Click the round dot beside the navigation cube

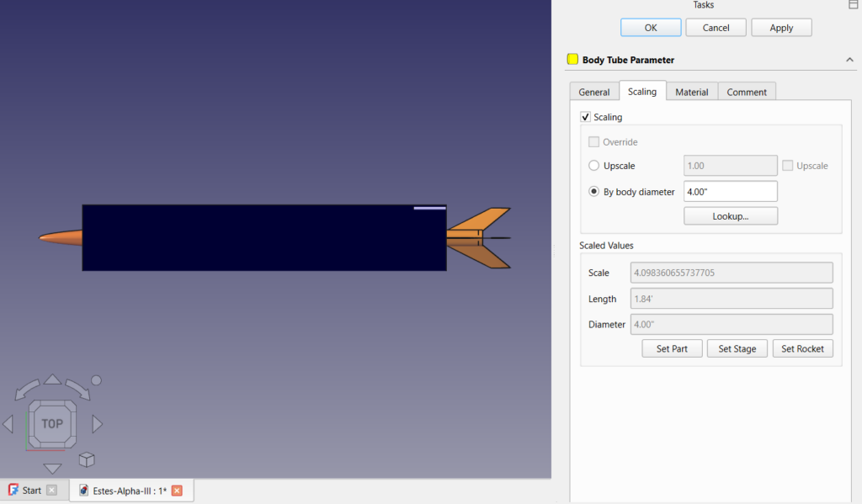pyautogui.click(x=96, y=380)
